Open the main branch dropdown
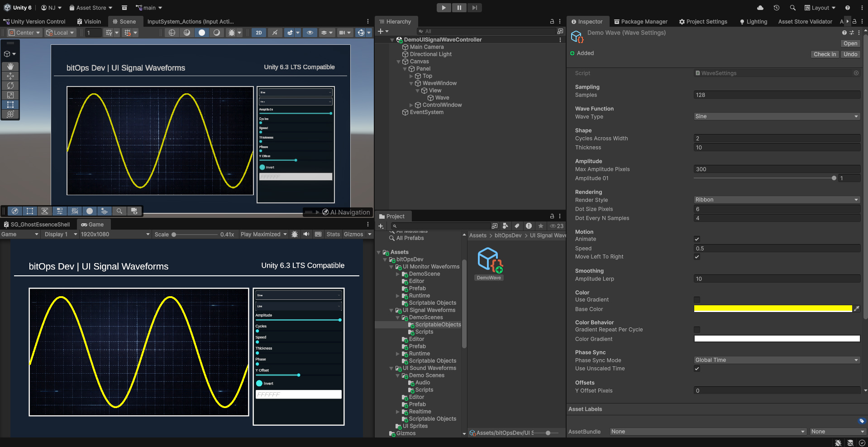 (x=149, y=8)
